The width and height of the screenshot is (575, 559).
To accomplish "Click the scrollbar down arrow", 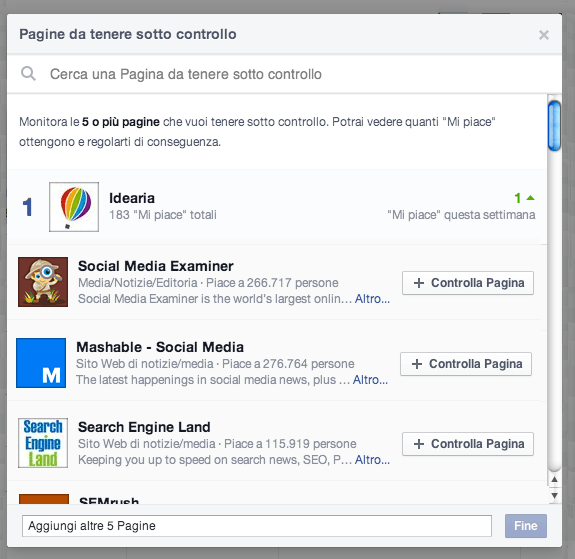I will [554, 496].
